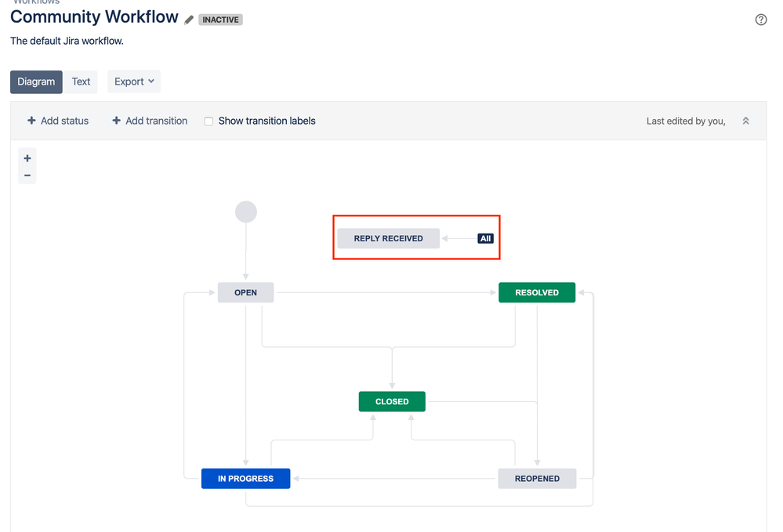Switch to the Diagram tab
783x532 pixels.
[x=36, y=81]
